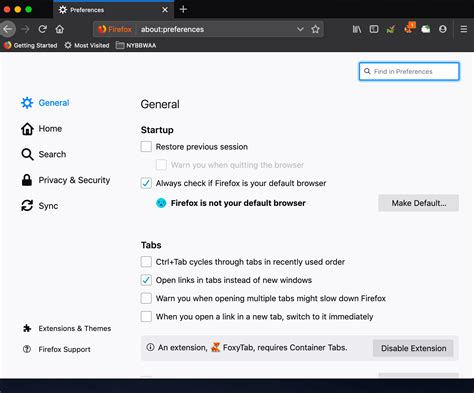
Task: Click the forward arrow navigation button
Action: coord(25,29)
